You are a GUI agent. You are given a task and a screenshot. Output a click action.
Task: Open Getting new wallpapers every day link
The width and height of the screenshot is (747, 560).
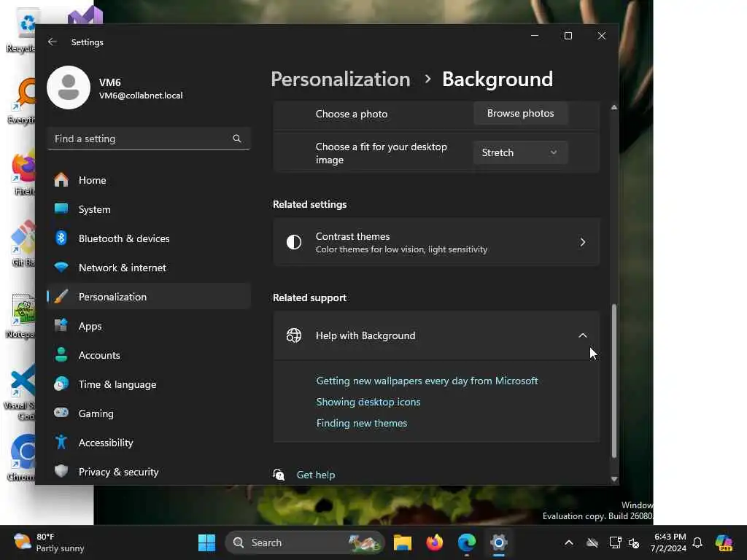pos(427,381)
